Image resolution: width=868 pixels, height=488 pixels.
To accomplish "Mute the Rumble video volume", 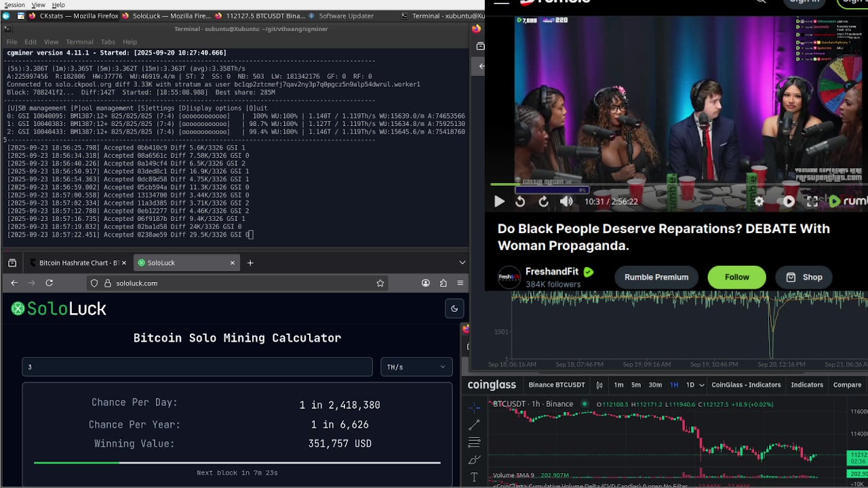I will point(566,201).
